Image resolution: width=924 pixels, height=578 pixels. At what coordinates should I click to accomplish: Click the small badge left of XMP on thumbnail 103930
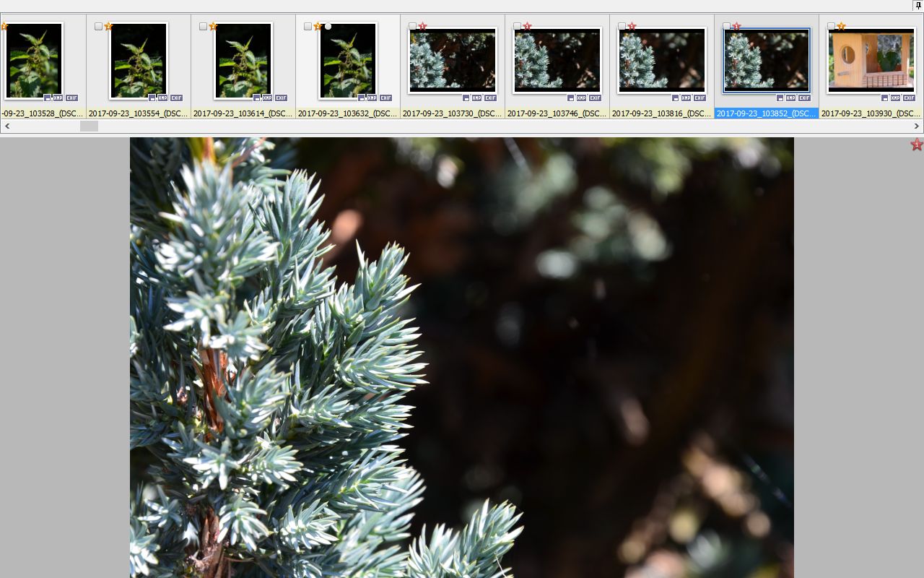tap(885, 98)
